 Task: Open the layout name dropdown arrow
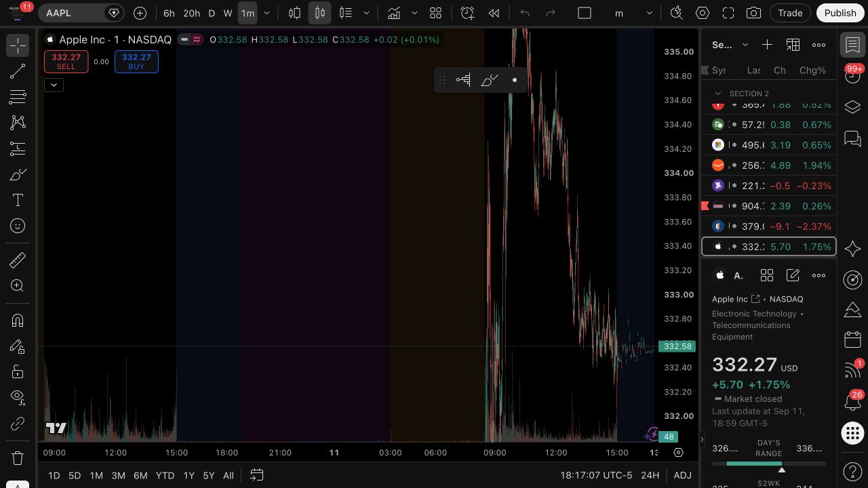click(x=649, y=13)
